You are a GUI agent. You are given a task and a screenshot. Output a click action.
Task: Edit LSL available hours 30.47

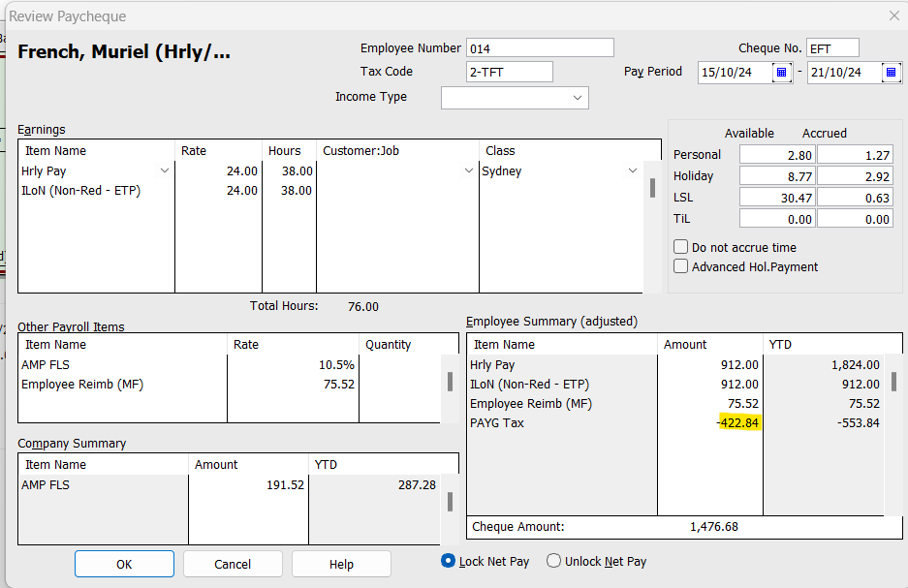777,198
